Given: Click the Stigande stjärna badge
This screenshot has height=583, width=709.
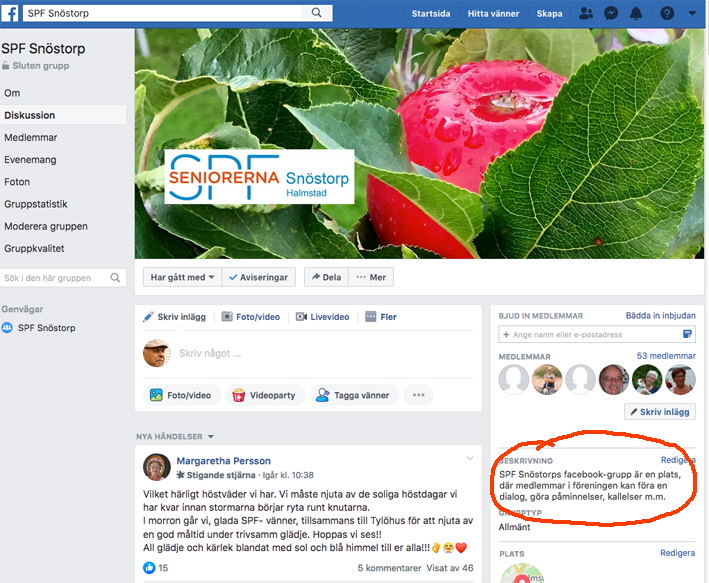Looking at the screenshot, I should (x=216, y=475).
